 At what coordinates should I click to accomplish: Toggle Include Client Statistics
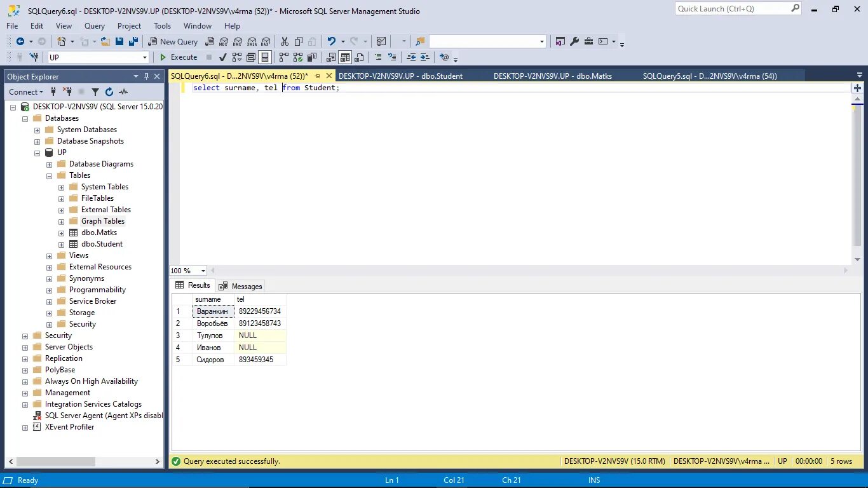[x=312, y=57]
